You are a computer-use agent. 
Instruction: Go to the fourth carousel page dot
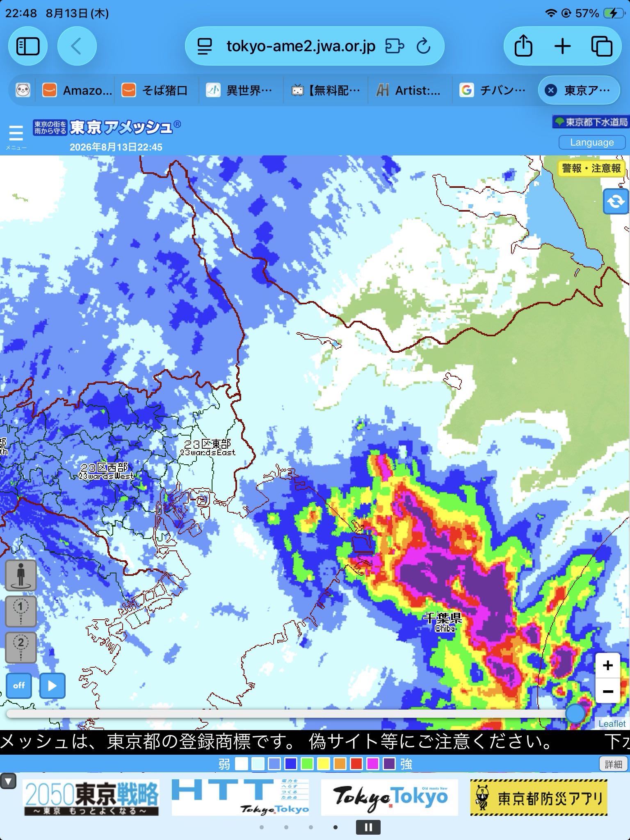tap(336, 827)
